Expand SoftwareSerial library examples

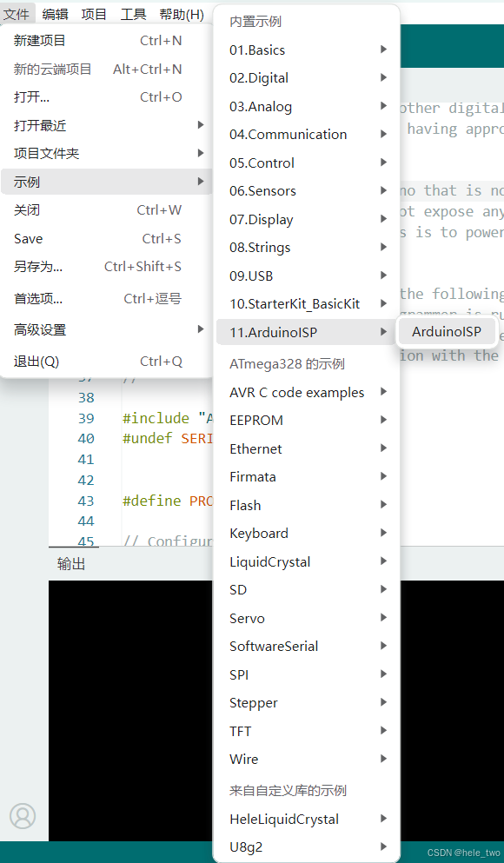[307, 647]
